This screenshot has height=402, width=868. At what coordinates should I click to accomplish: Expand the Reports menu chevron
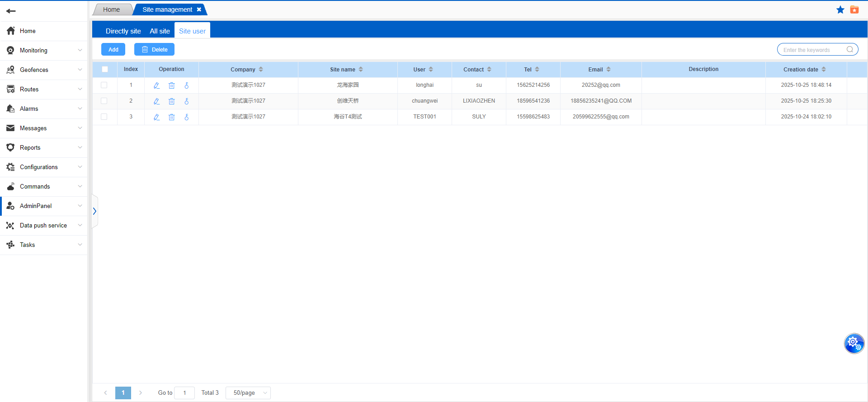[80, 147]
